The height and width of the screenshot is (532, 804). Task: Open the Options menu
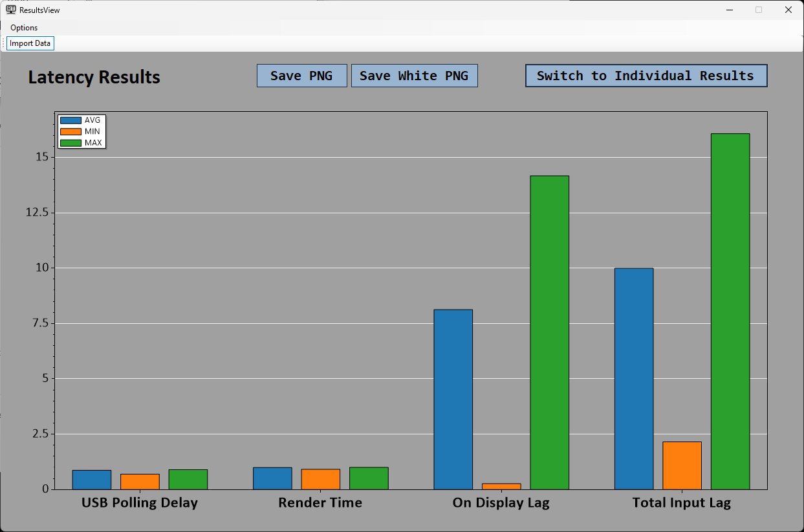tap(24, 28)
